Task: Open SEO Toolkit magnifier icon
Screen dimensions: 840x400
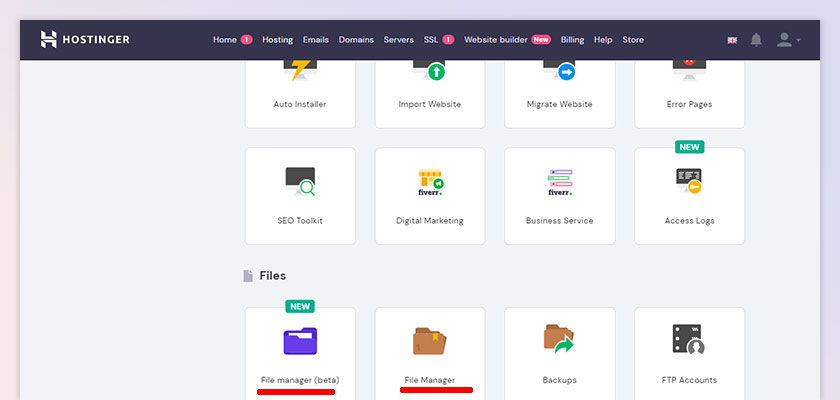Action: pyautogui.click(x=300, y=182)
